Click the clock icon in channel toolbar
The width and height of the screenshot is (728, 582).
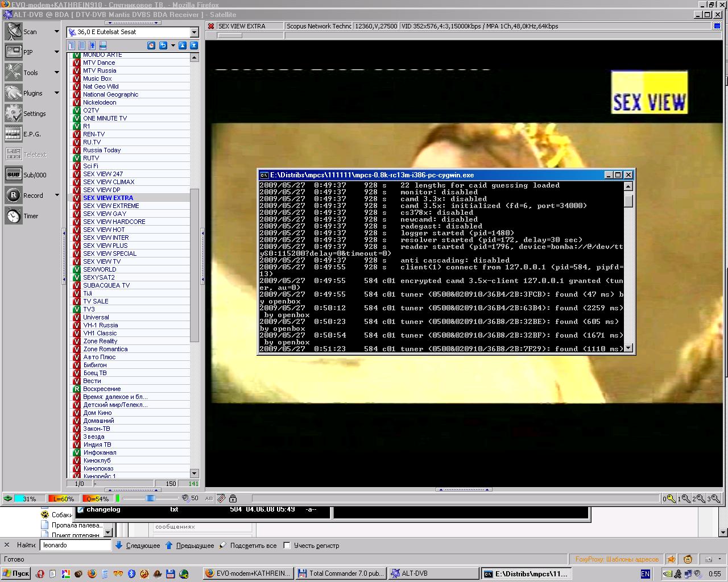point(151,45)
